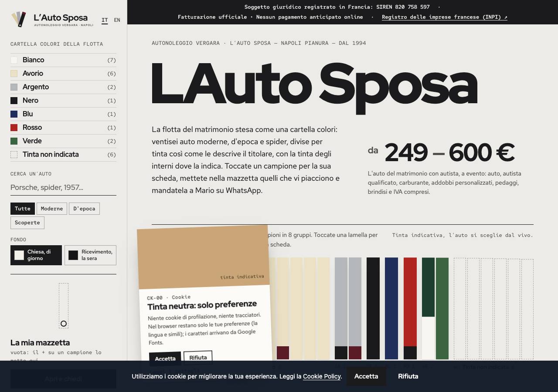The image size is (558, 392).
Task: Set background to 'Ricevimento, la sera'
Action: click(90, 255)
